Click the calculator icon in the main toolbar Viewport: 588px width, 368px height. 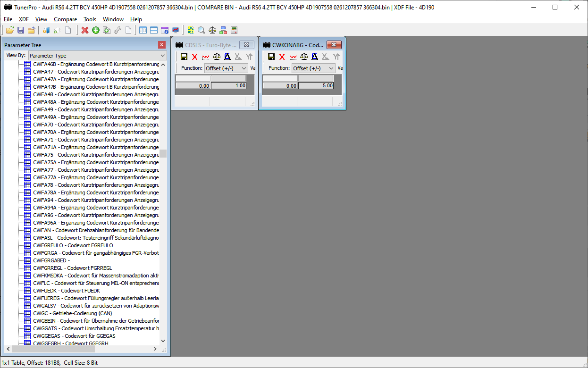point(234,30)
